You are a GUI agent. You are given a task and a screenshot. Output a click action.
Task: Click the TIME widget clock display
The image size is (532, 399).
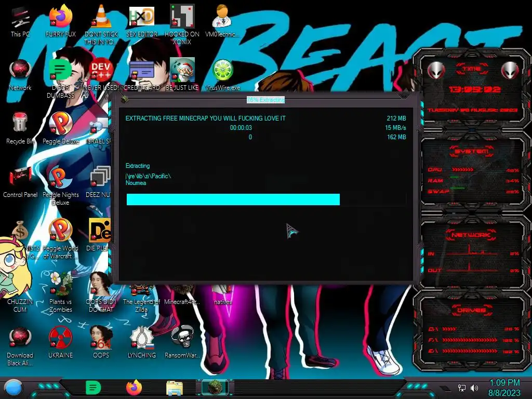coord(474,89)
